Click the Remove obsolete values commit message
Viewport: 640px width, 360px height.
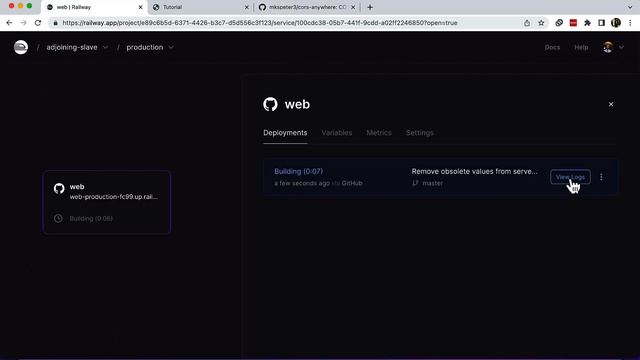(474, 171)
